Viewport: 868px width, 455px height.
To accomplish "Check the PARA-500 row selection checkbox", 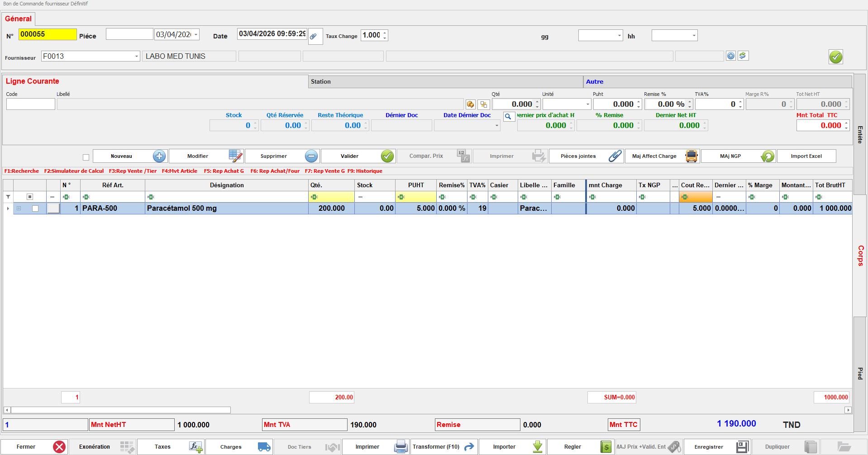I will click(x=35, y=209).
